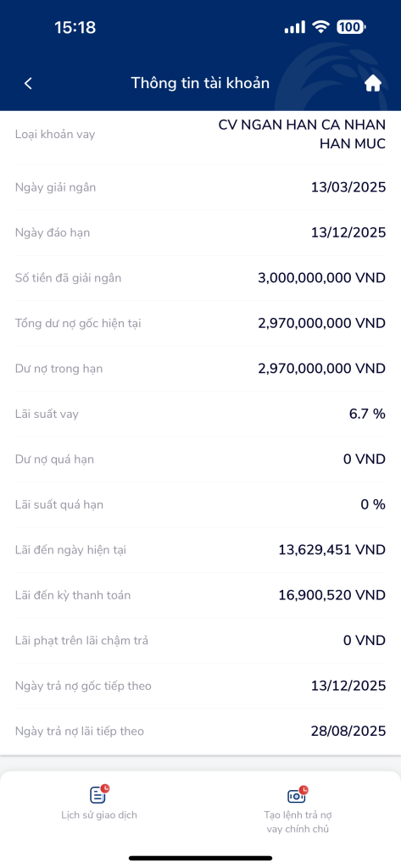401x868 pixels.
Task: Tap the back arrow in header
Action: point(28,83)
